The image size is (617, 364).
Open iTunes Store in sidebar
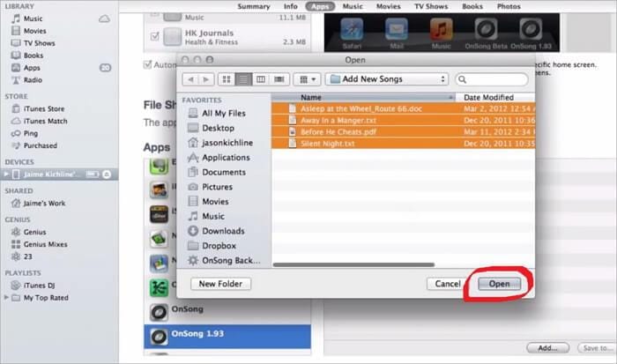[44, 108]
